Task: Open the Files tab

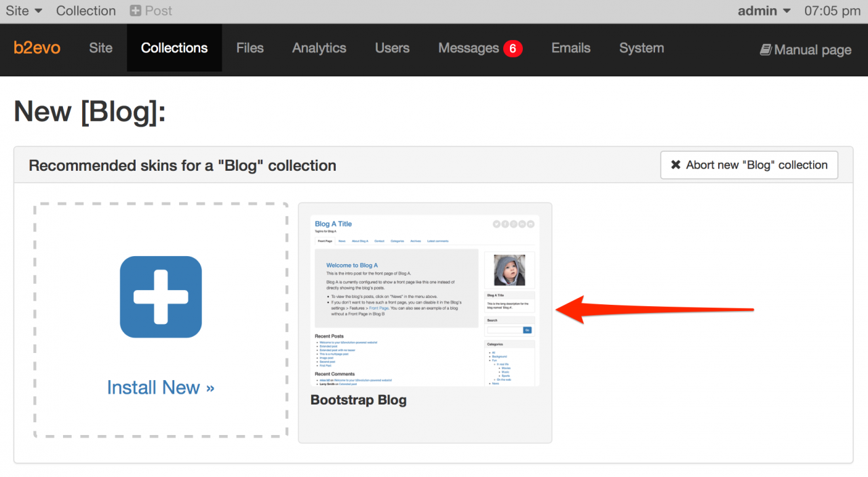Action: (250, 48)
